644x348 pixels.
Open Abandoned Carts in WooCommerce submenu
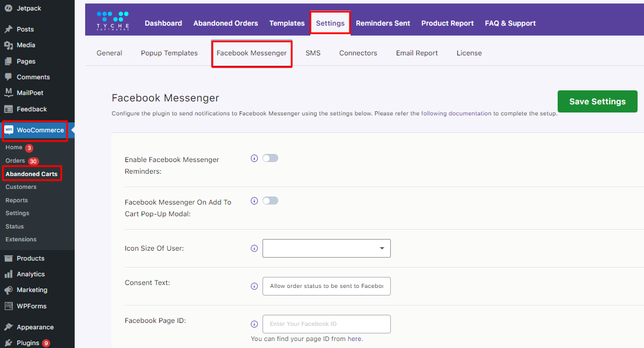[32, 174]
